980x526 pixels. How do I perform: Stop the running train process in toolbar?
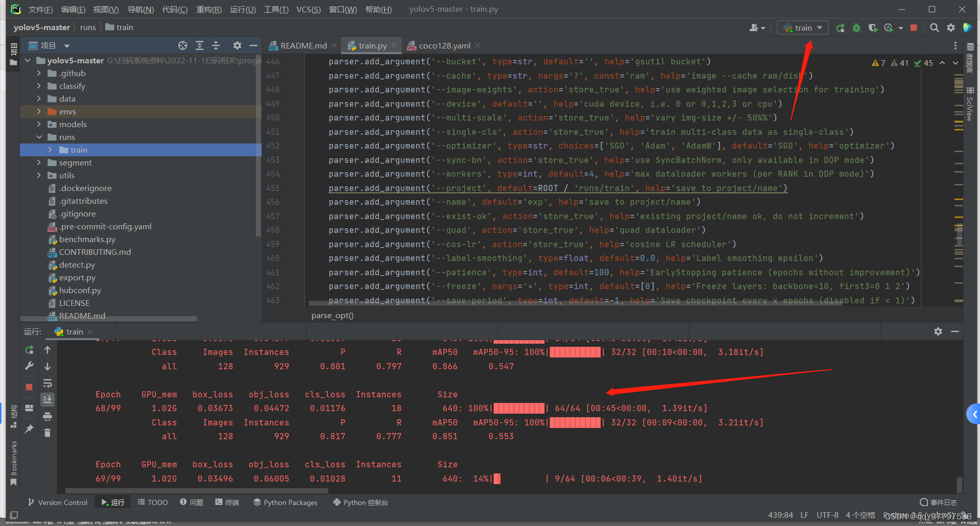tap(914, 28)
